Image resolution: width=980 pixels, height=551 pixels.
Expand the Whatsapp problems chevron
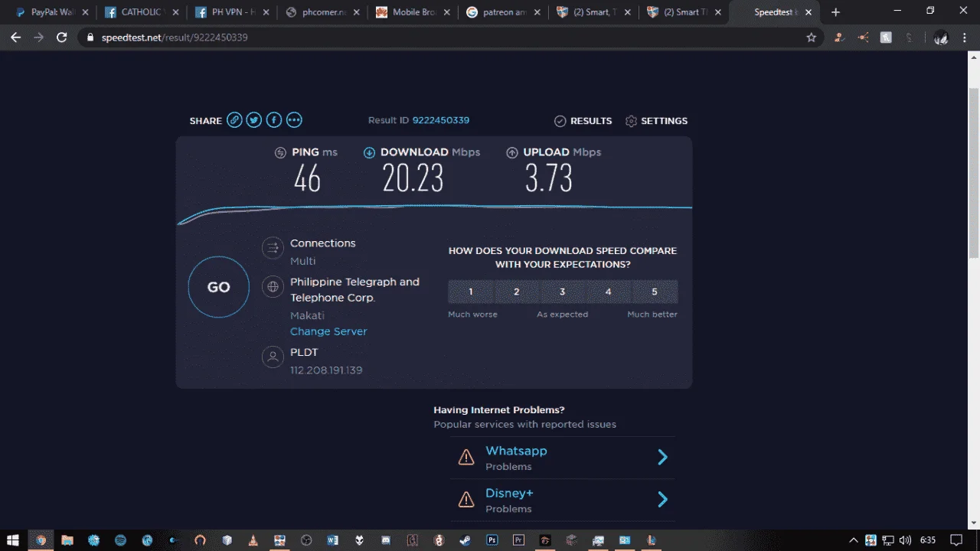tap(663, 458)
